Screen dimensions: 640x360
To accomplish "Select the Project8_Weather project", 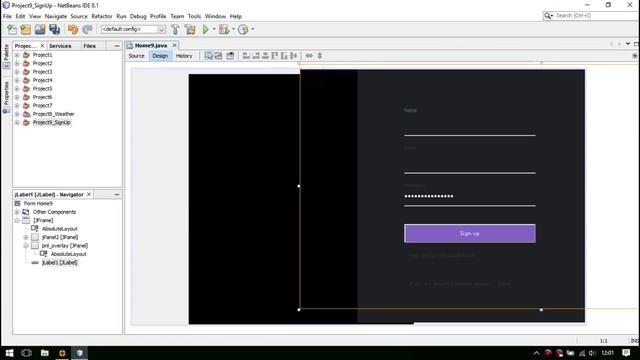I will pos(53,114).
